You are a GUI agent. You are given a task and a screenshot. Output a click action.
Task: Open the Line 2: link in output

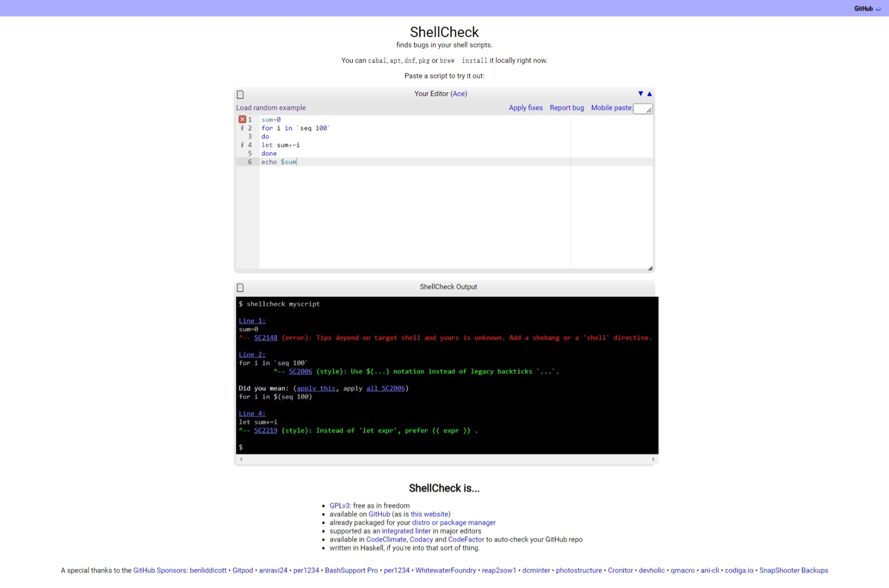252,355
